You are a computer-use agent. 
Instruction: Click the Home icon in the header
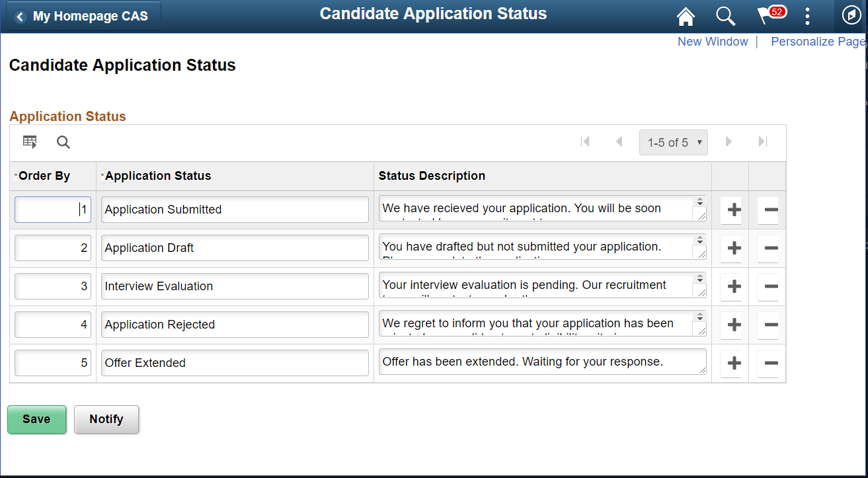tap(686, 16)
